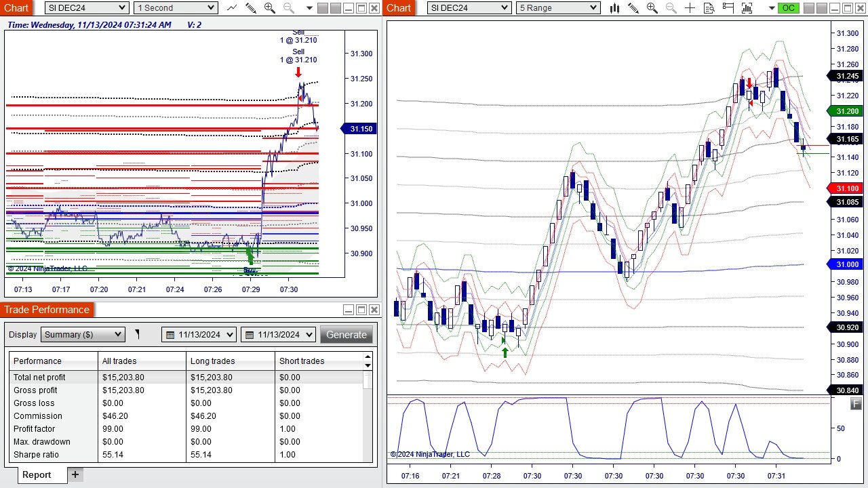Click the up arrow in table header corner
This screenshot has height=488, width=868.
[x=368, y=357]
